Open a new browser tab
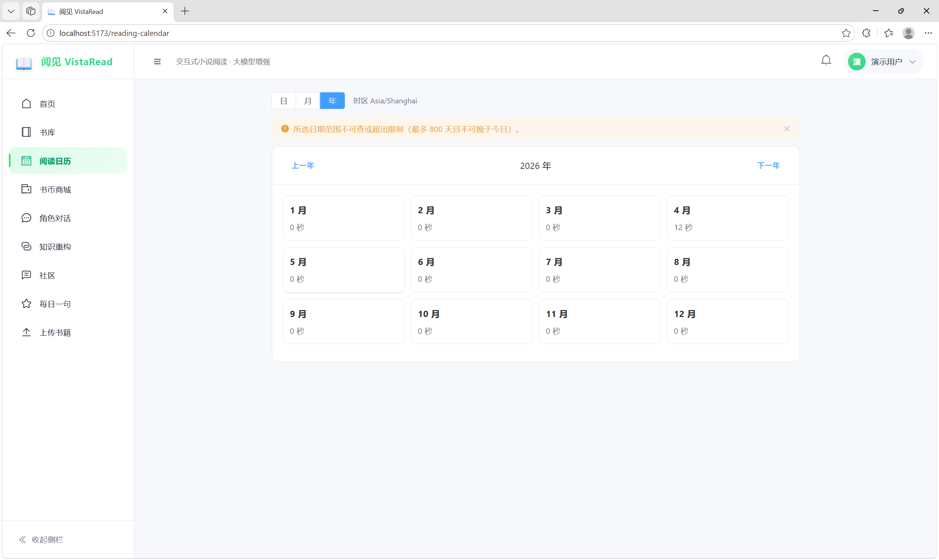The image size is (939, 560). pos(184,11)
